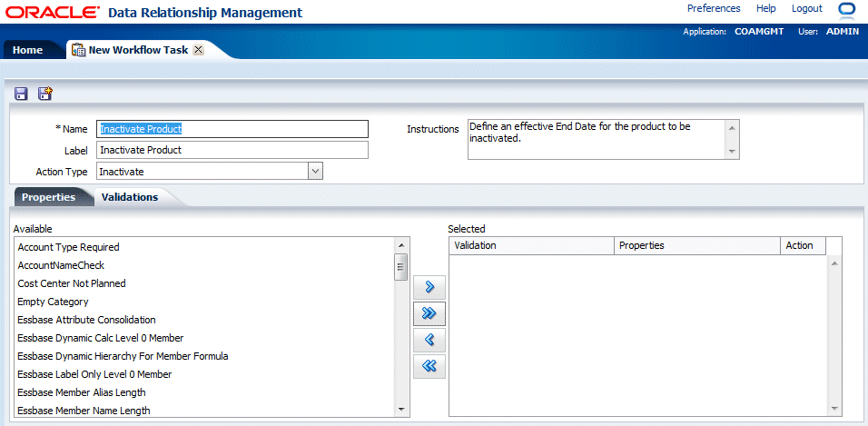
Task: Click into the Label input field
Action: 232,150
